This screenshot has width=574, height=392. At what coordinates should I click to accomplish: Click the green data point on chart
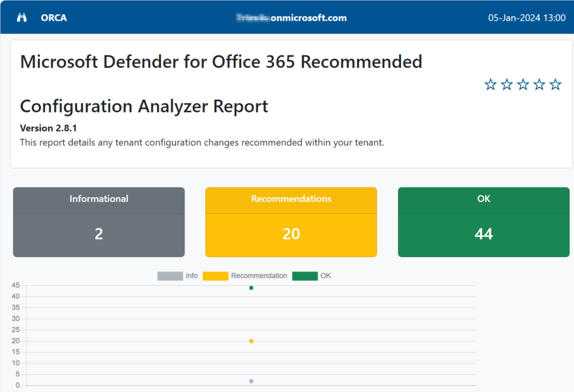251,288
